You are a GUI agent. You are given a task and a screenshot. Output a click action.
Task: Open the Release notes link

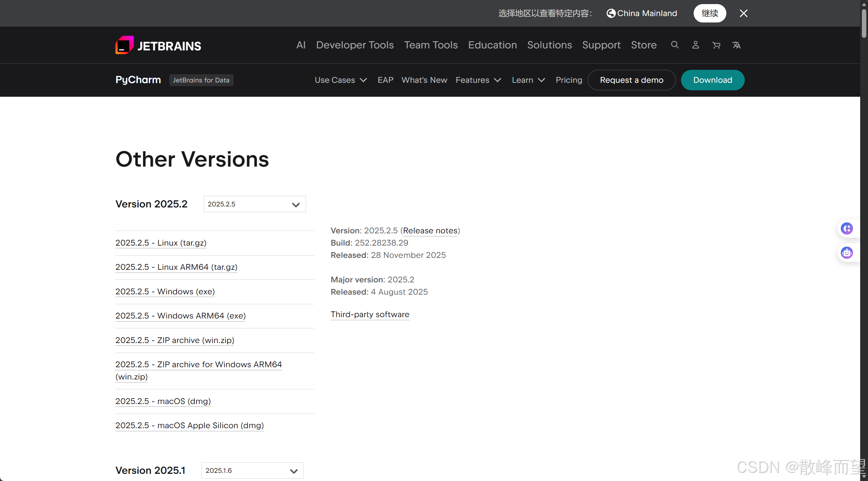(x=430, y=231)
